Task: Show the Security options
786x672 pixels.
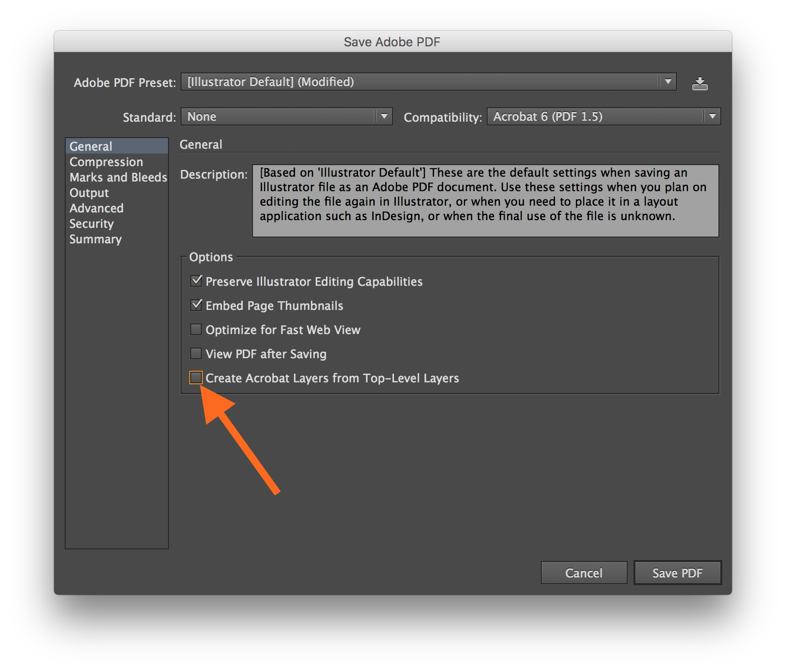Action: [92, 224]
